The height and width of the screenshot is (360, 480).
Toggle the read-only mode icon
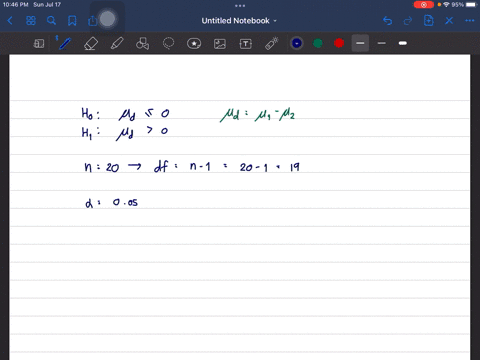pyautogui.click(x=39, y=43)
